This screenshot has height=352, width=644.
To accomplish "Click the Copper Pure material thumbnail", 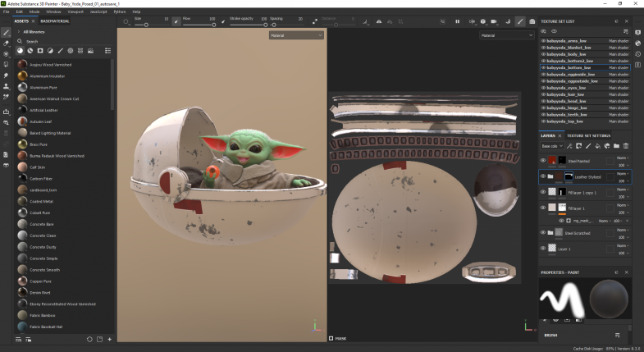I will coord(22,281).
